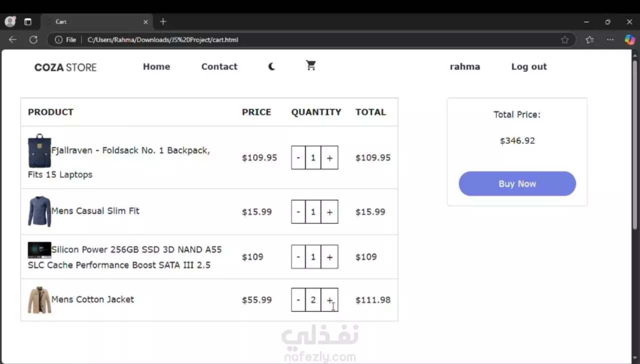Maximize or restore the browser window
The width and height of the screenshot is (640, 364).
[608, 21]
